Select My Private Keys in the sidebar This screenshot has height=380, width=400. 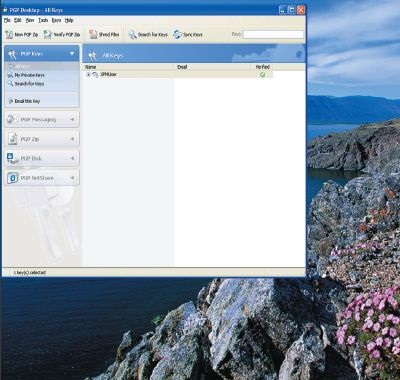tap(29, 75)
